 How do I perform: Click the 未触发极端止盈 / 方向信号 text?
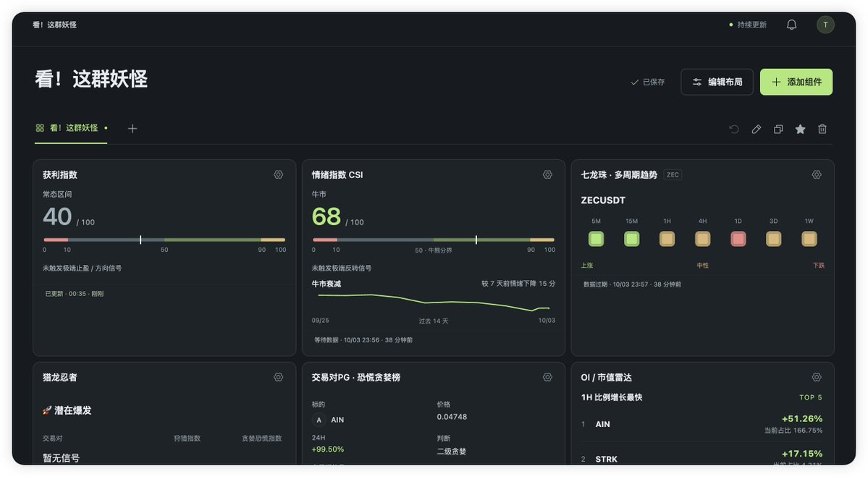[82, 269]
